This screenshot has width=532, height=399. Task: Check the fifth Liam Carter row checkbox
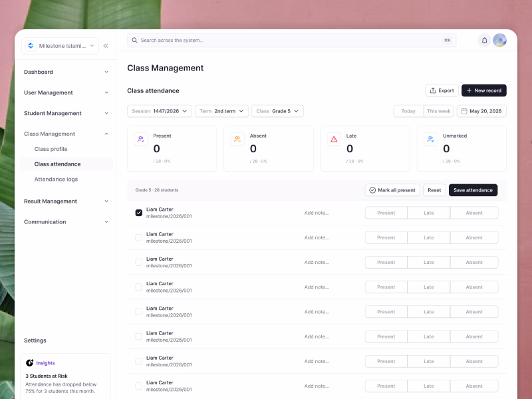(139, 312)
